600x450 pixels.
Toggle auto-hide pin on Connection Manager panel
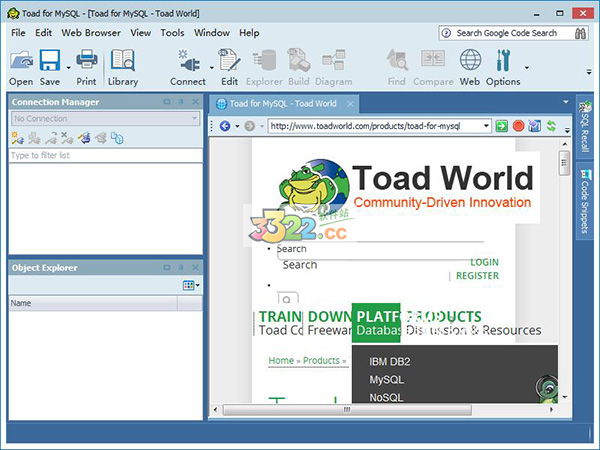(181, 102)
